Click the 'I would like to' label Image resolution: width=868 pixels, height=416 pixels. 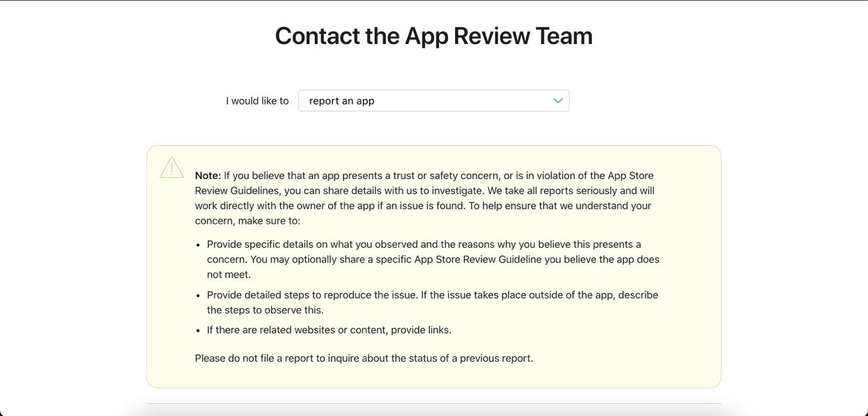pos(257,100)
